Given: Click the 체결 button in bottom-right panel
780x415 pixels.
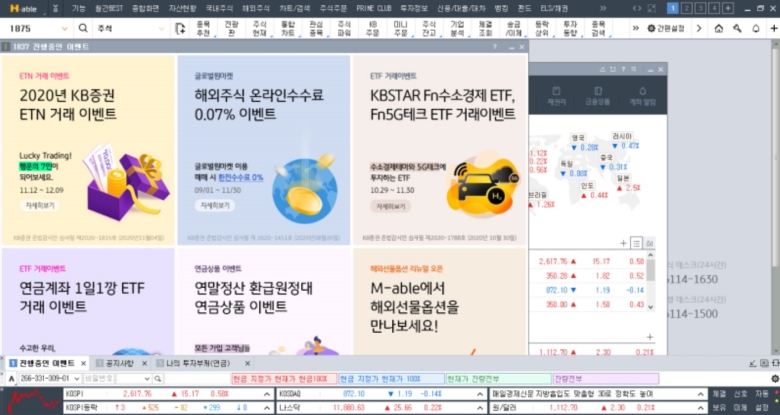Looking at the screenshot, I should 719,394.
